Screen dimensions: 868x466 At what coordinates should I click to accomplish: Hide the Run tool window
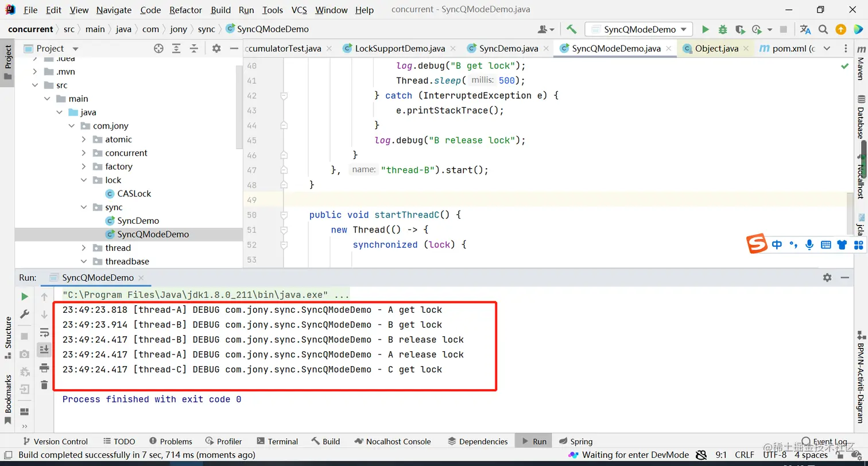point(844,277)
